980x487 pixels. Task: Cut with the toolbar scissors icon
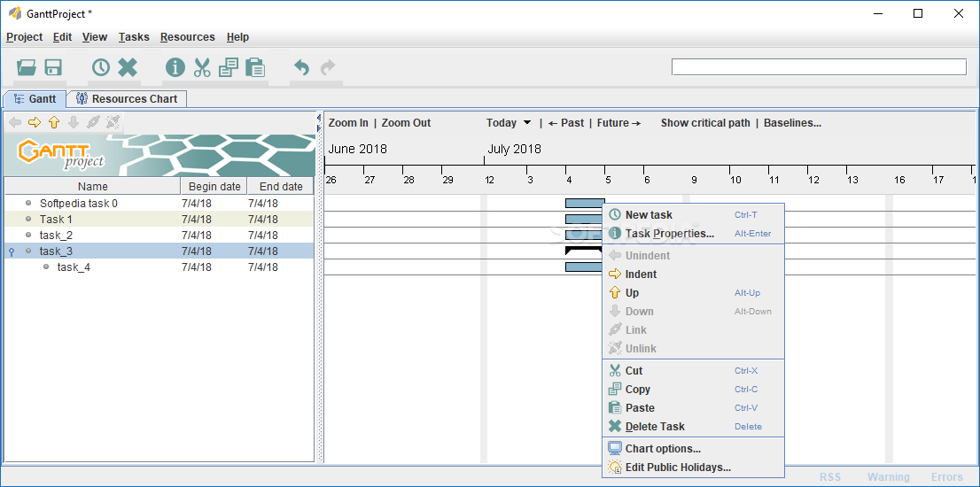click(202, 67)
